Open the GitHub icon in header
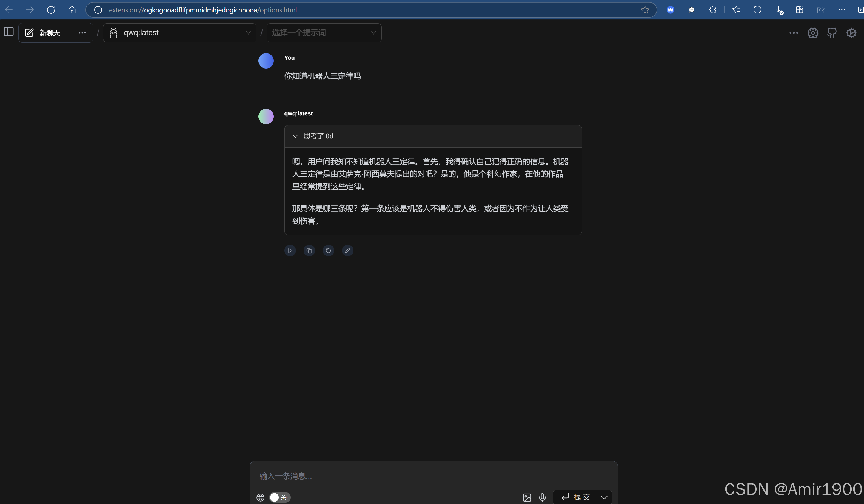This screenshot has height=504, width=864. (832, 33)
